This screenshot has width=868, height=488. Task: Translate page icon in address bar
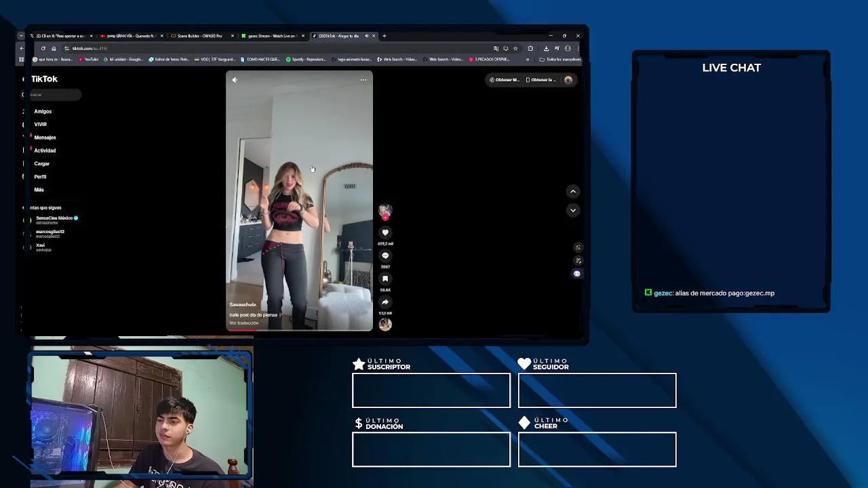pos(496,48)
